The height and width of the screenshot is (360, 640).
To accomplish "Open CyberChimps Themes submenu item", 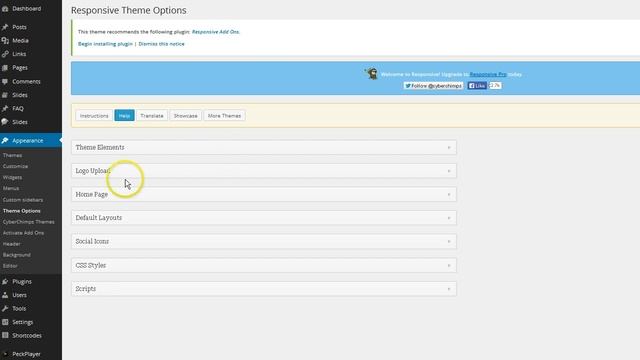I will click(29, 222).
